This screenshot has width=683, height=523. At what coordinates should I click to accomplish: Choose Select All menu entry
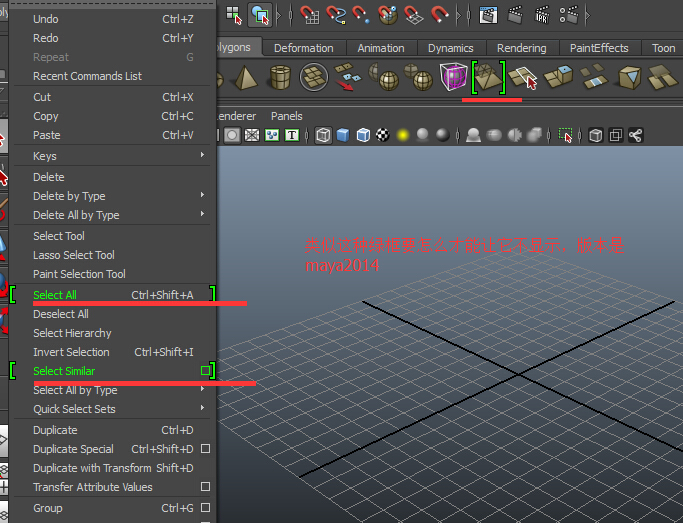coord(113,295)
